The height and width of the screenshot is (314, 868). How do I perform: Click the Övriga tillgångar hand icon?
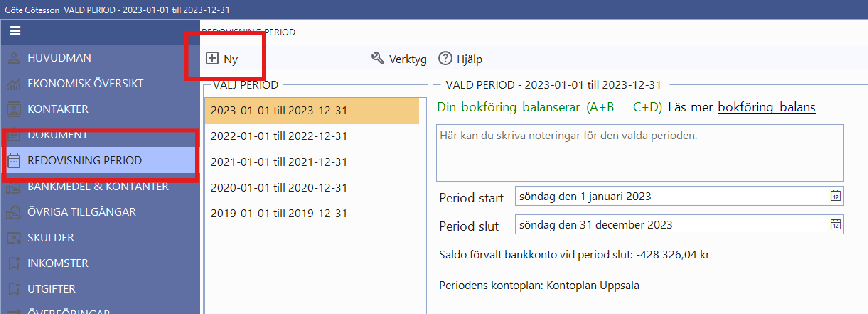click(x=14, y=212)
